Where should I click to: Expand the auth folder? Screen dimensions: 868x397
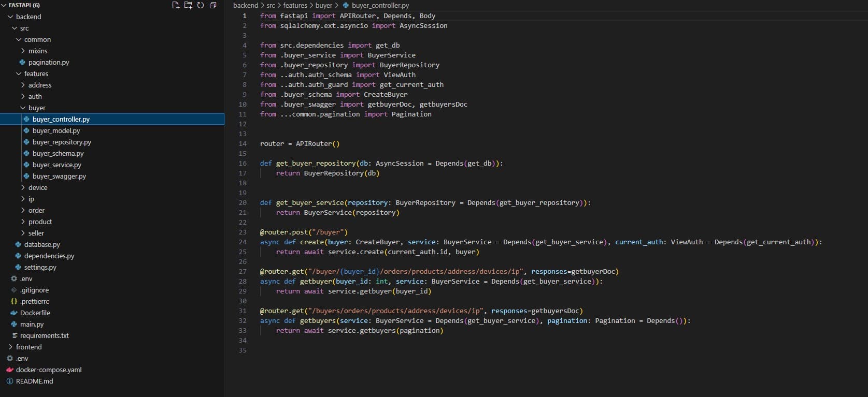coord(23,96)
